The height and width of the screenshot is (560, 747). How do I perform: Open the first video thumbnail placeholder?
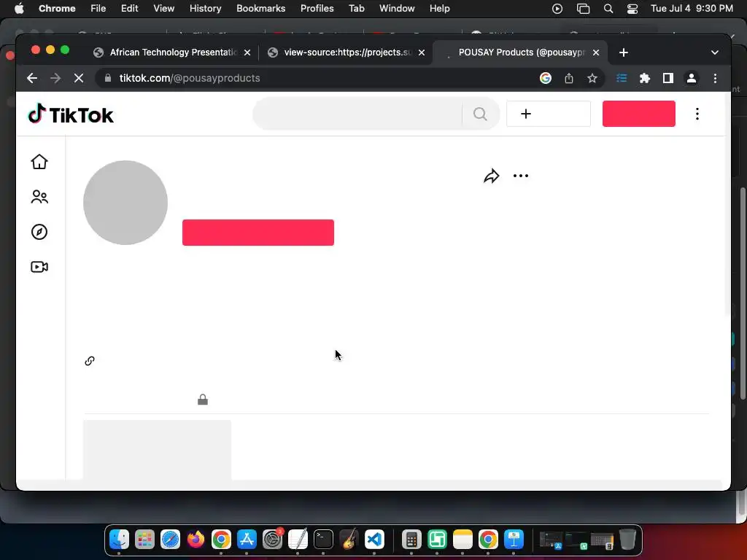pos(158,449)
